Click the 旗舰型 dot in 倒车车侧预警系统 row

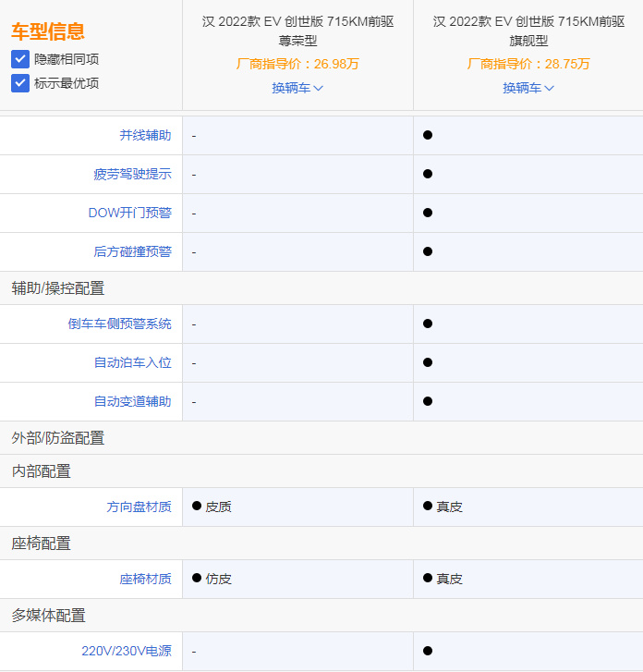tap(428, 324)
